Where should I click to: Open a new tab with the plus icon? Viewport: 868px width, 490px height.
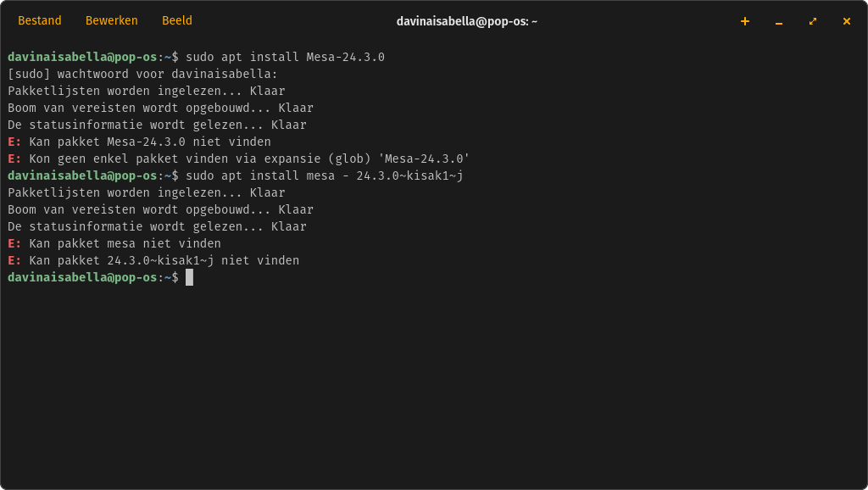tap(744, 21)
